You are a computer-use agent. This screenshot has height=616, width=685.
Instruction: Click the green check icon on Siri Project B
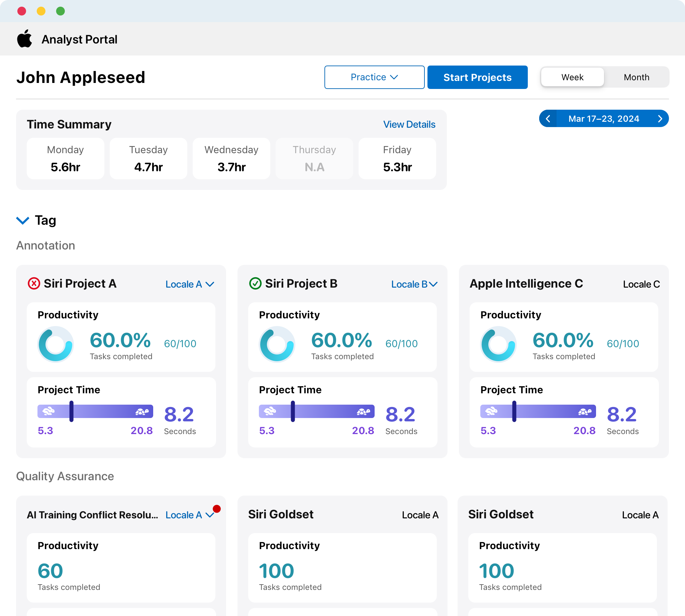[x=255, y=284]
